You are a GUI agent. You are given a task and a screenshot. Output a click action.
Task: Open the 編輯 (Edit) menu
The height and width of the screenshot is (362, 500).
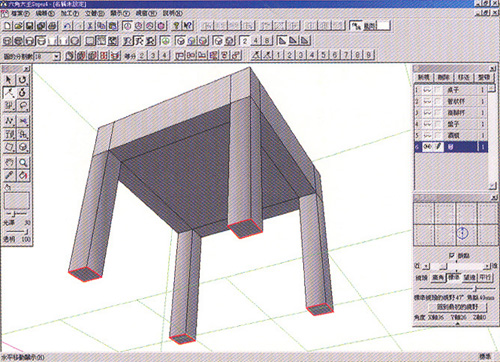click(45, 14)
